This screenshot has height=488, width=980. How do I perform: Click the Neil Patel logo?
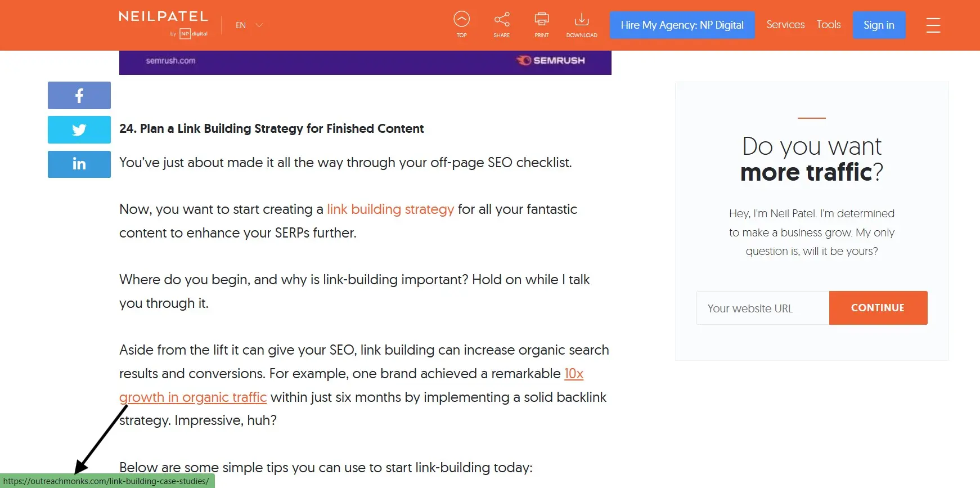(x=163, y=17)
